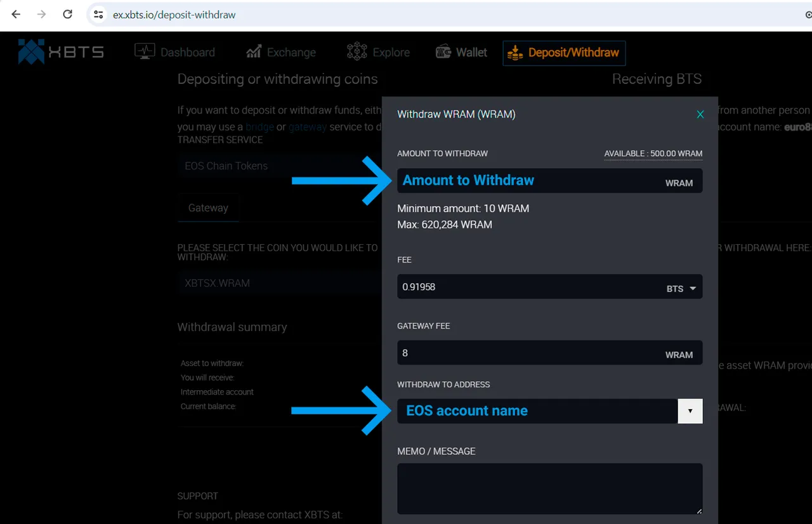812x524 pixels.
Task: Click the 'Max: 620,284 WRAM' text
Action: pyautogui.click(x=445, y=225)
